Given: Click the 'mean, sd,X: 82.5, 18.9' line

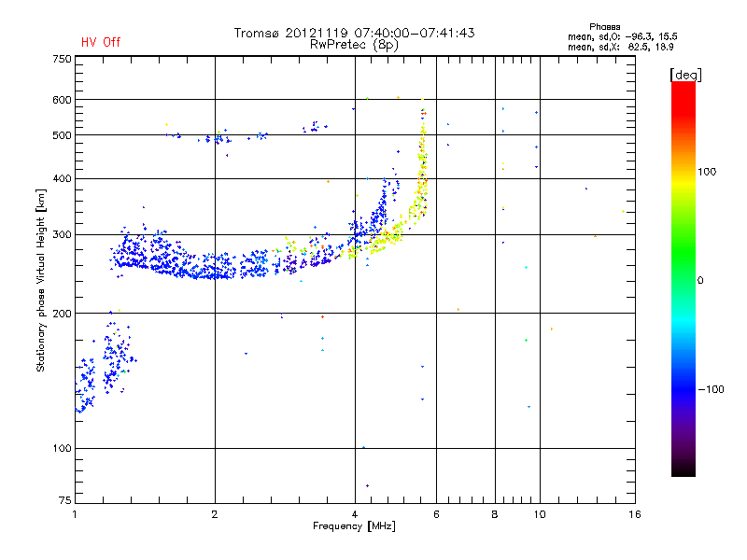Looking at the screenshot, I should (x=620, y=48).
